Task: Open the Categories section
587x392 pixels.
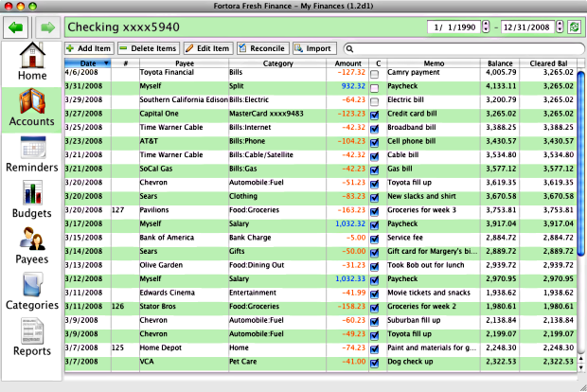Action: pyautogui.click(x=32, y=292)
